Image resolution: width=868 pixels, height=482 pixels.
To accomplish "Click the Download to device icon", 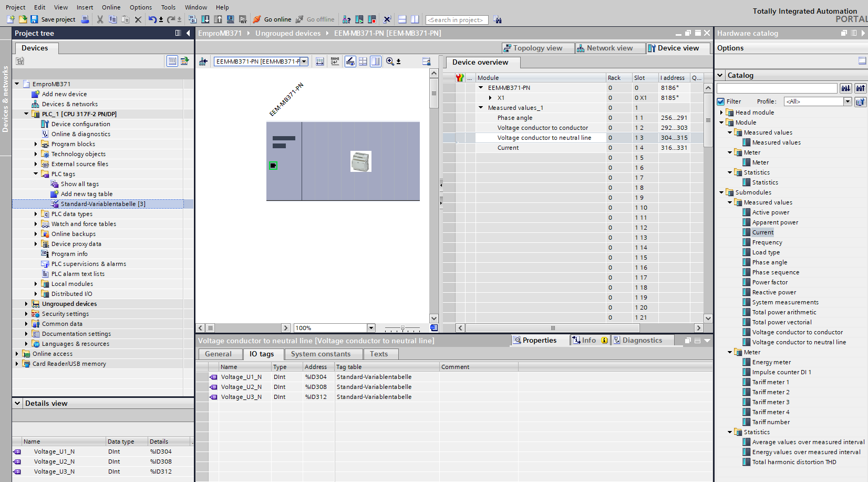I will (x=205, y=19).
